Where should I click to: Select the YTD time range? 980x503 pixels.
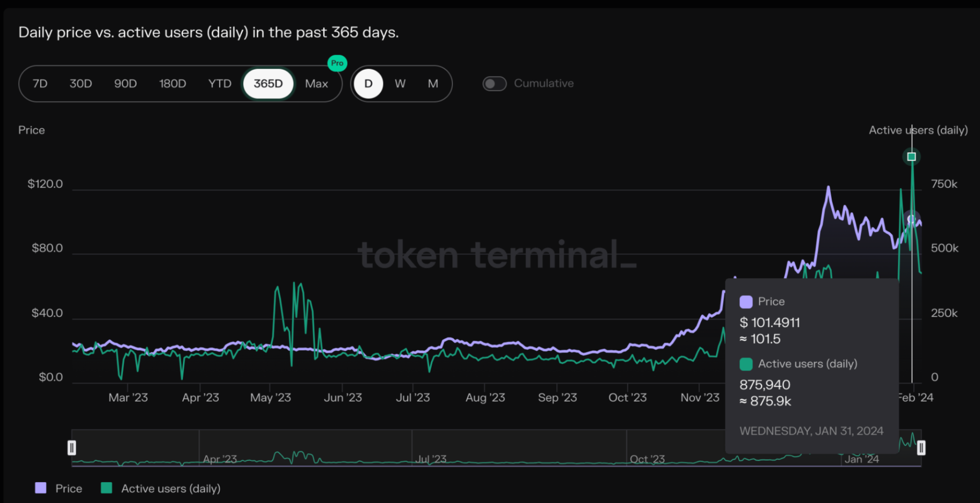(220, 84)
